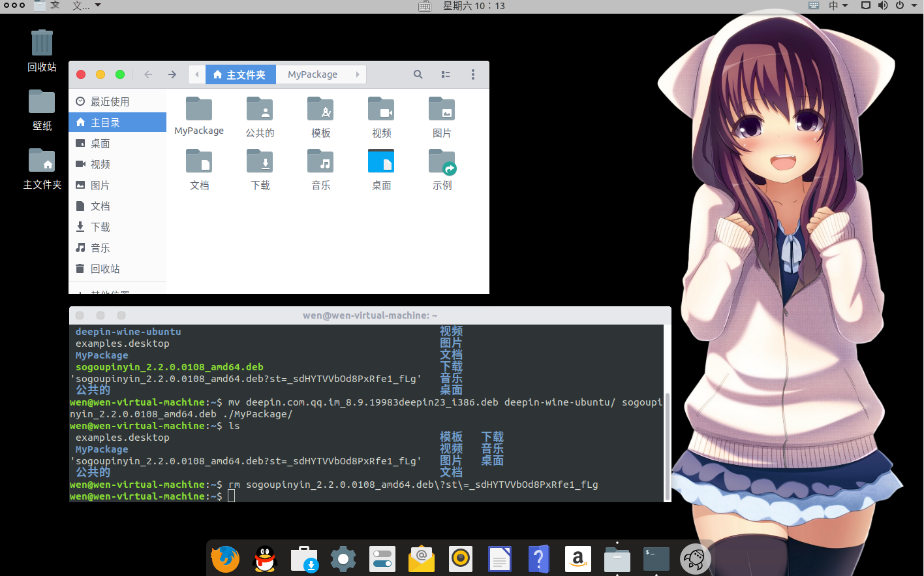Open the 文... application menu dropdown
The image size is (924, 576).
(x=86, y=5)
